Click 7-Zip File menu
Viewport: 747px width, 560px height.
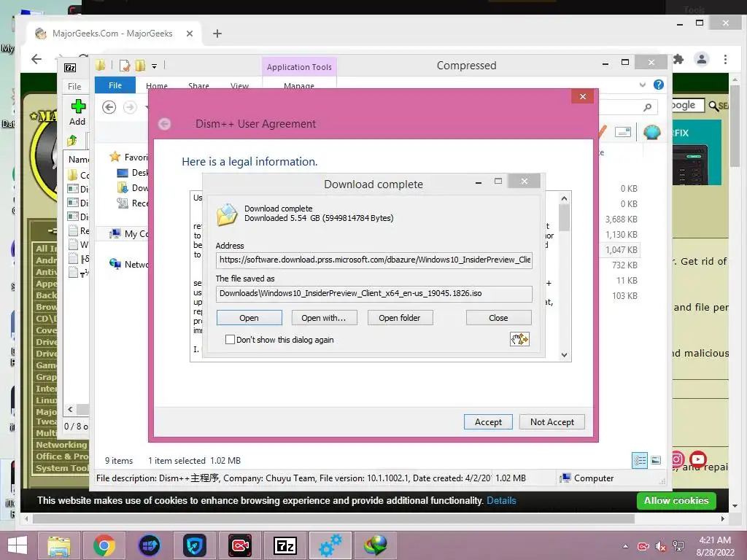tap(74, 86)
